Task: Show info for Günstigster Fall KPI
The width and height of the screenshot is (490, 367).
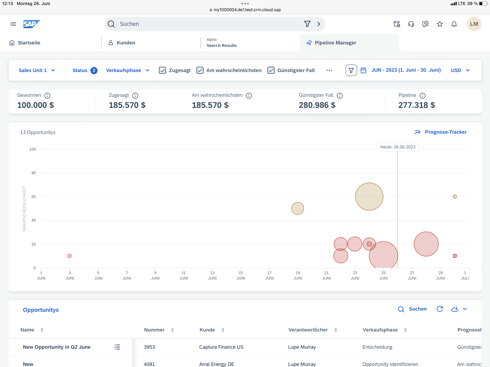Action: click(340, 96)
